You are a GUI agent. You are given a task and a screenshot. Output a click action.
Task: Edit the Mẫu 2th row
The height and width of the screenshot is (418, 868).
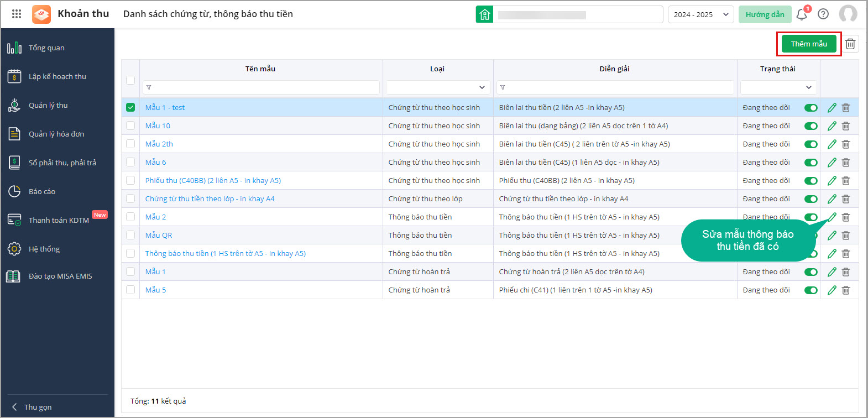click(832, 144)
